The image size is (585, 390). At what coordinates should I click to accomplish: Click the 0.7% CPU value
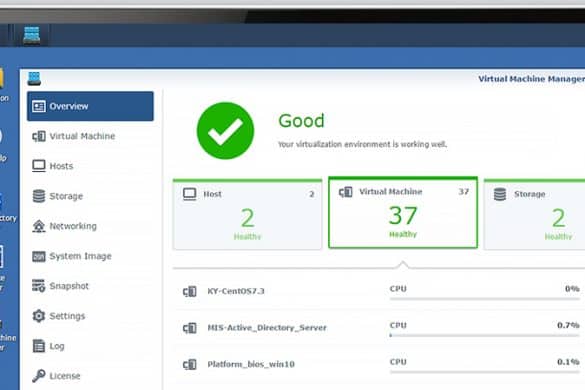(x=568, y=325)
